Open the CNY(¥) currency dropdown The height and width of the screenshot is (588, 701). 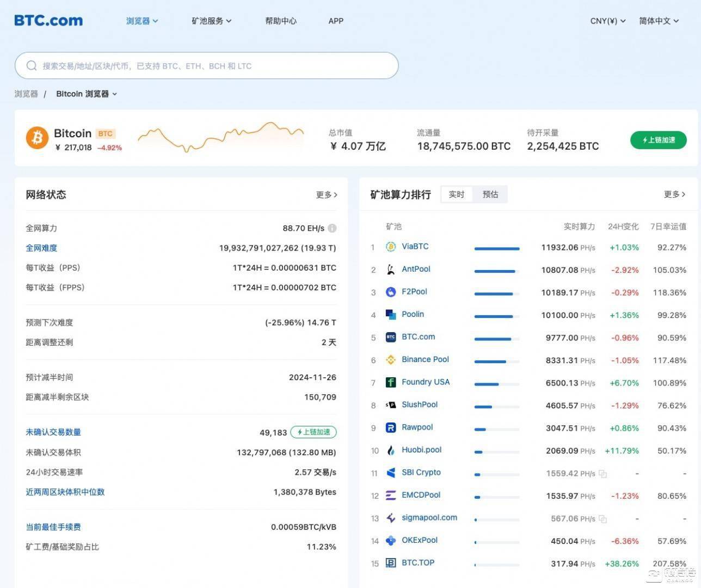[607, 21]
